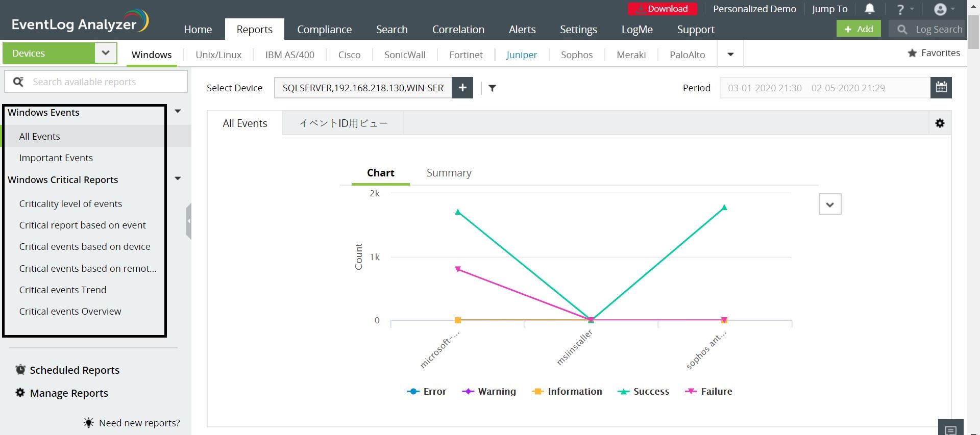Open Scheduled Reports

(x=75, y=370)
